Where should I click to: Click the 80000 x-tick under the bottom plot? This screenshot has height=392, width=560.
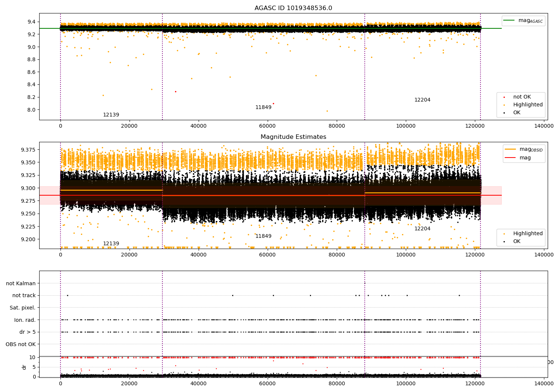pos(337,384)
